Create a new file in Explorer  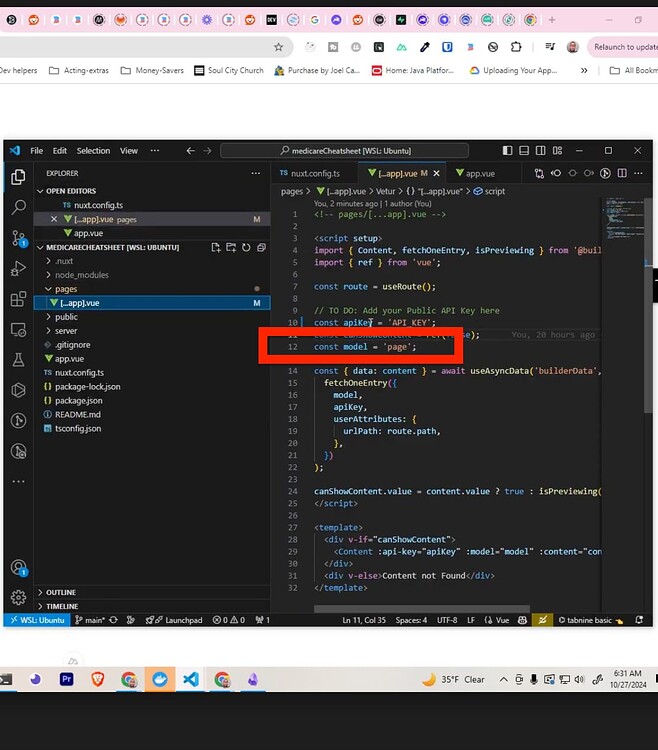(x=216, y=247)
